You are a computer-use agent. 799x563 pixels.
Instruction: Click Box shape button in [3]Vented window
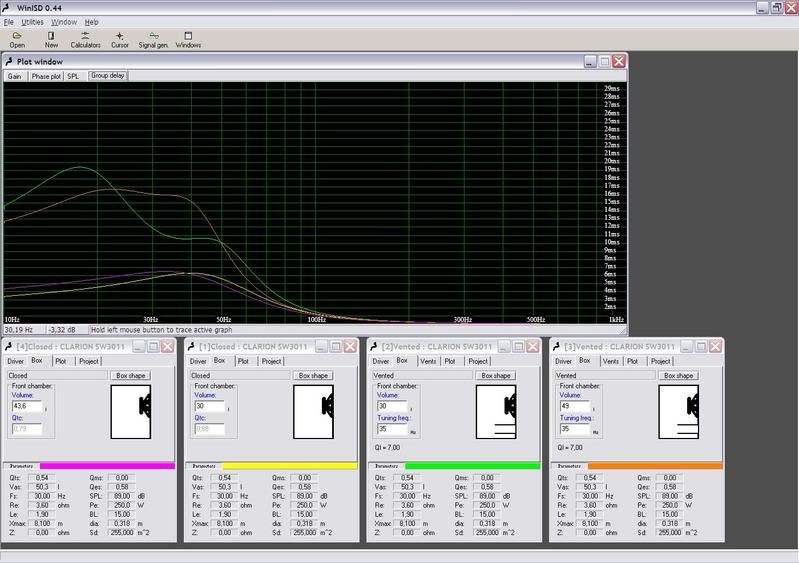click(x=678, y=376)
